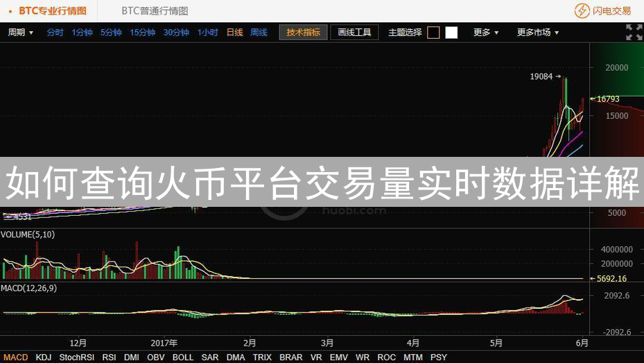Click the 19084 high price label
Screen dimensions: 644x363
541,76
